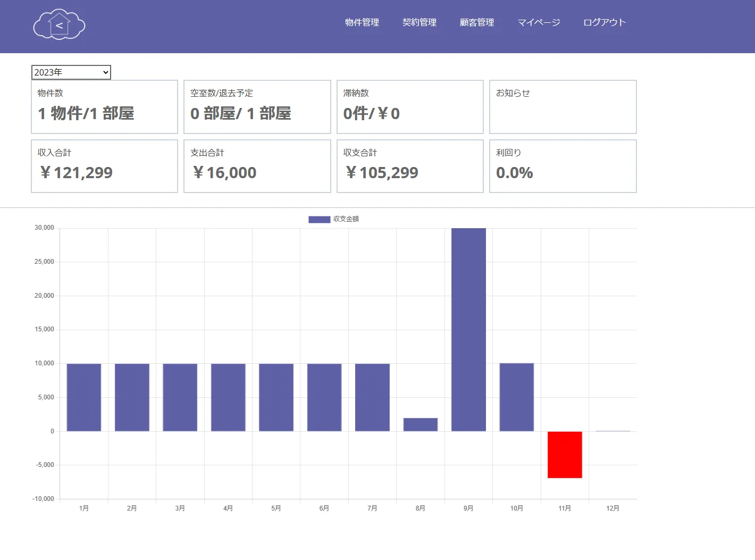Click the purple legend color swatch
The image size is (755, 560).
pos(318,219)
